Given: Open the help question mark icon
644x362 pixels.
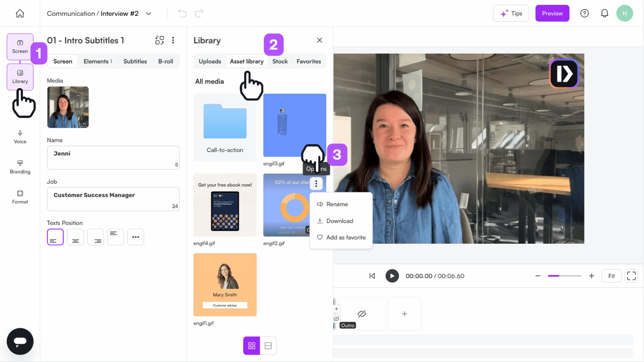Looking at the screenshot, I should pyautogui.click(x=584, y=13).
